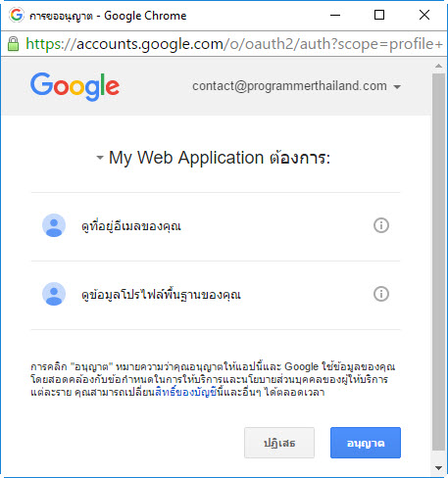Click the profile avatar beside profile info permission
448x478 pixels.
(x=54, y=294)
